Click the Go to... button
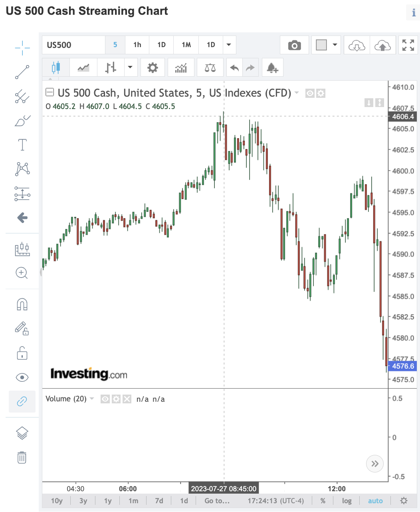Viewport: 420px width, 512px height. point(217,501)
